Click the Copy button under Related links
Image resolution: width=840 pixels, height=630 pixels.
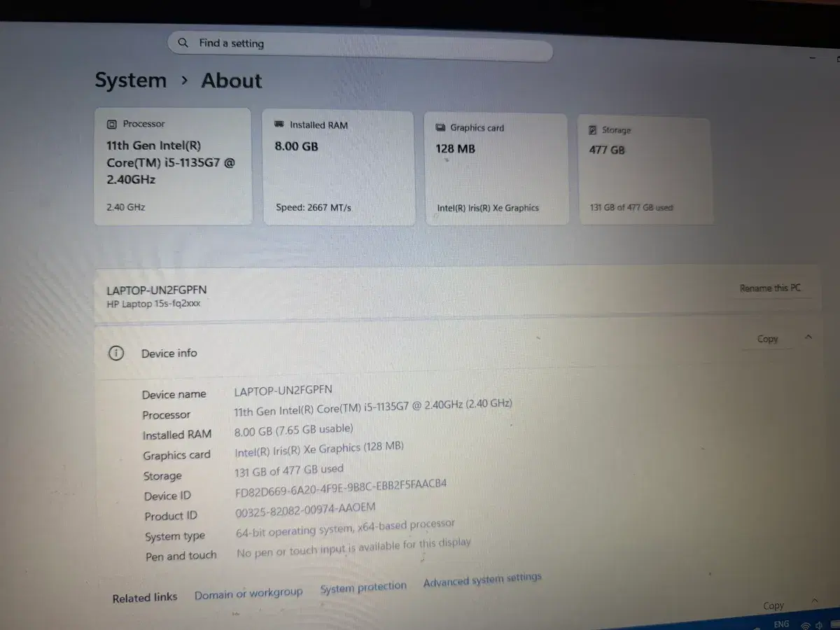[773, 605]
